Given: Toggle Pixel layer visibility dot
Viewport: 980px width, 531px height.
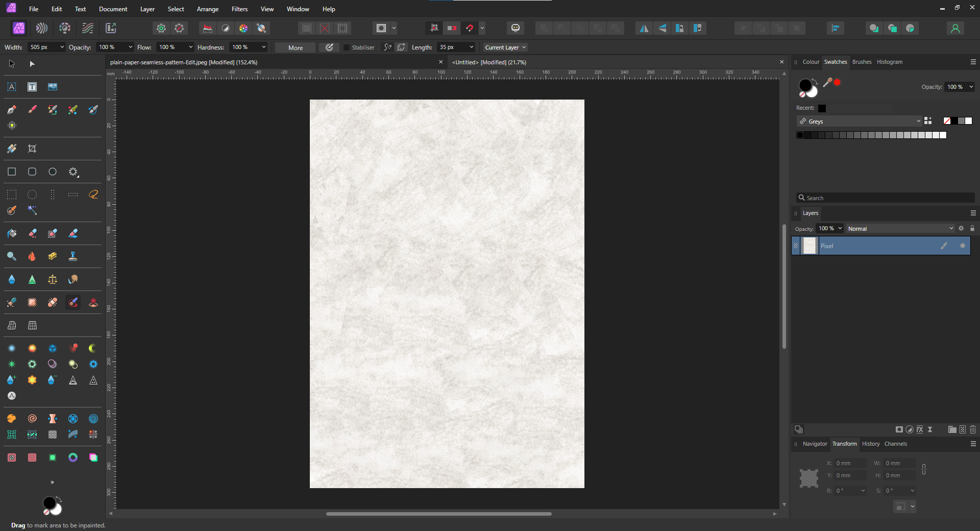Looking at the screenshot, I should coord(963,246).
